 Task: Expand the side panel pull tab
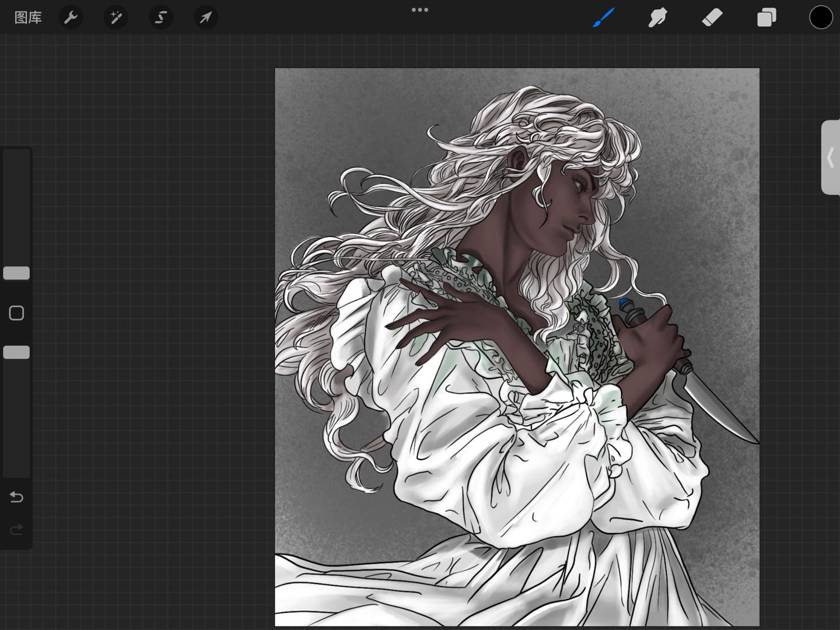pyautogui.click(x=831, y=157)
